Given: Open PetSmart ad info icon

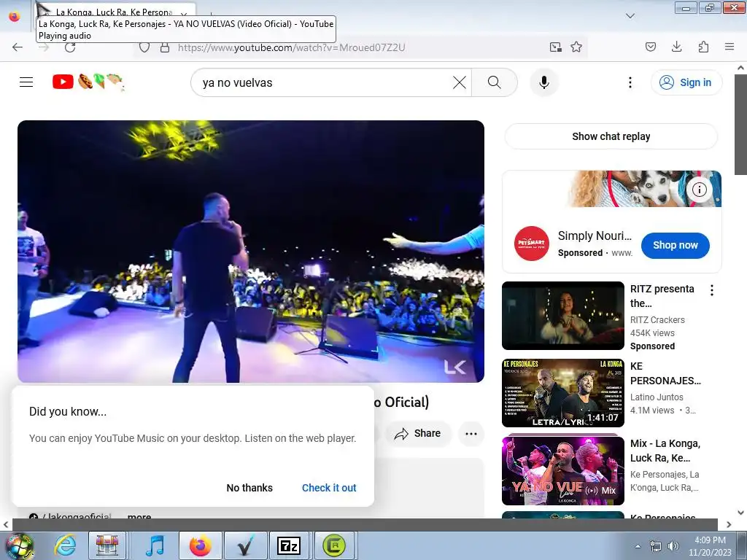Looking at the screenshot, I should click(x=699, y=190).
